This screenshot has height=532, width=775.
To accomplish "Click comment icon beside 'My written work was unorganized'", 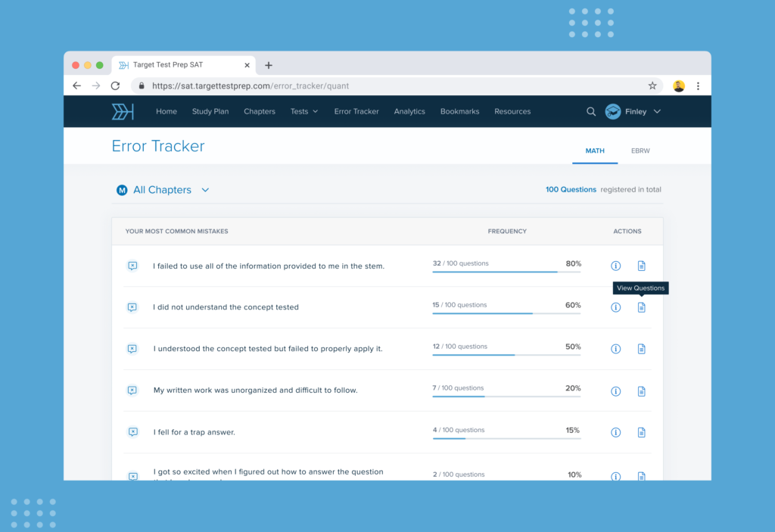I will point(132,390).
